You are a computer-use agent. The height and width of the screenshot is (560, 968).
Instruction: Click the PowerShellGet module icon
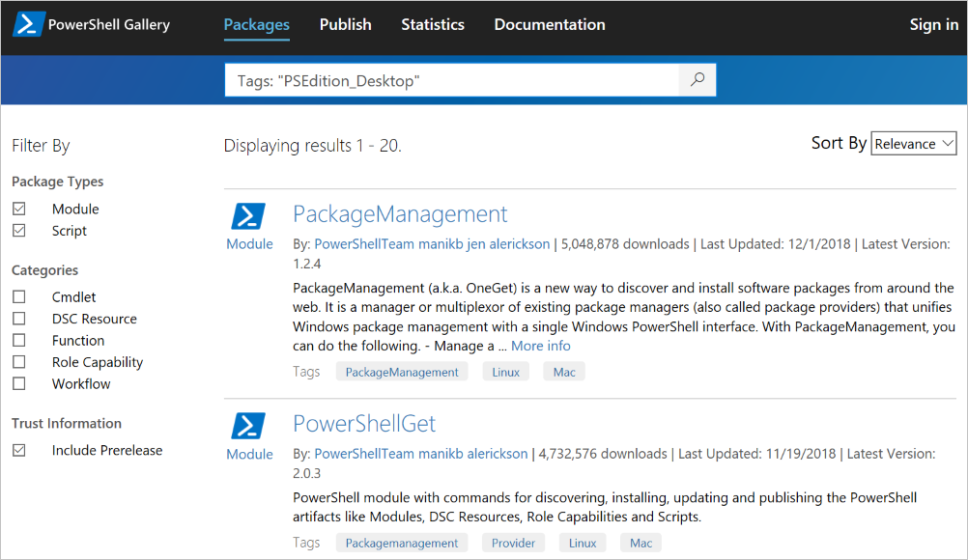coord(249,425)
